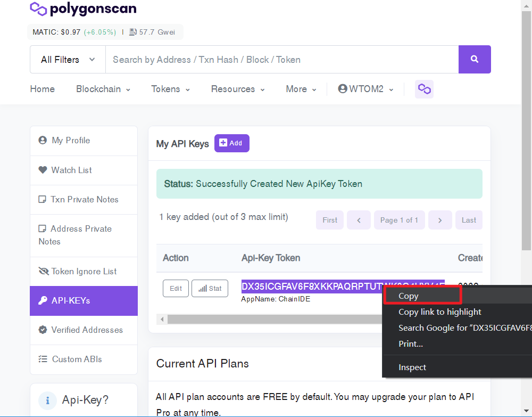The width and height of the screenshot is (532, 417).
Task: Open Stat for the ChainIDE key
Action: [x=210, y=288]
